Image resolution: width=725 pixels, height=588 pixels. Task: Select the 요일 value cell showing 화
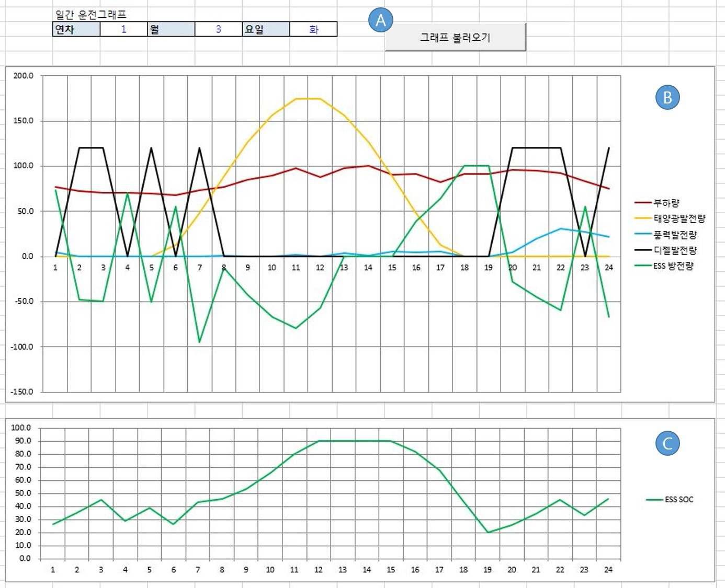coord(313,29)
